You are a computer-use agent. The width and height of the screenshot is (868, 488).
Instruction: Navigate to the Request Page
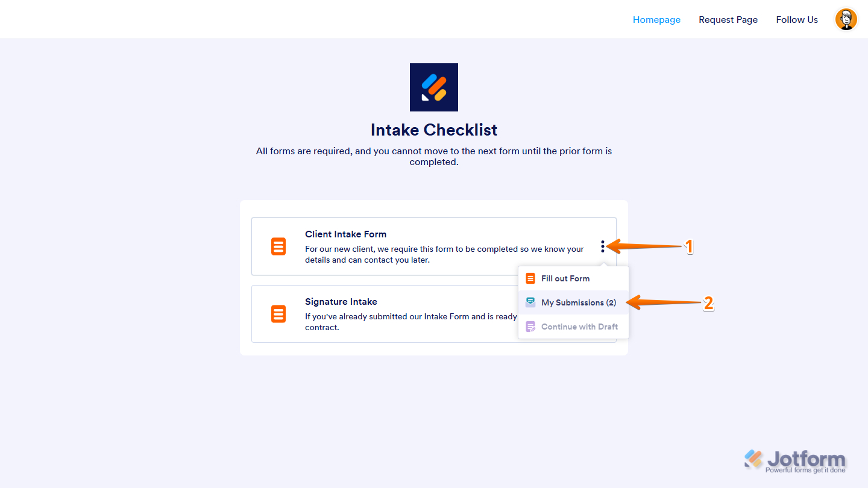click(x=728, y=19)
